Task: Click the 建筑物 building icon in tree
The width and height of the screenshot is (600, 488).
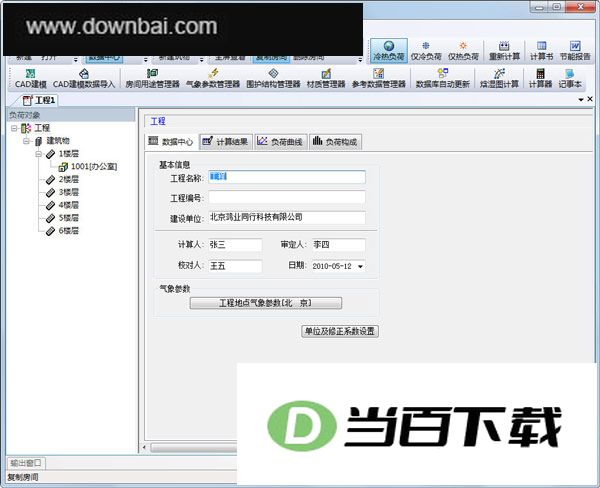Action: click(x=38, y=141)
